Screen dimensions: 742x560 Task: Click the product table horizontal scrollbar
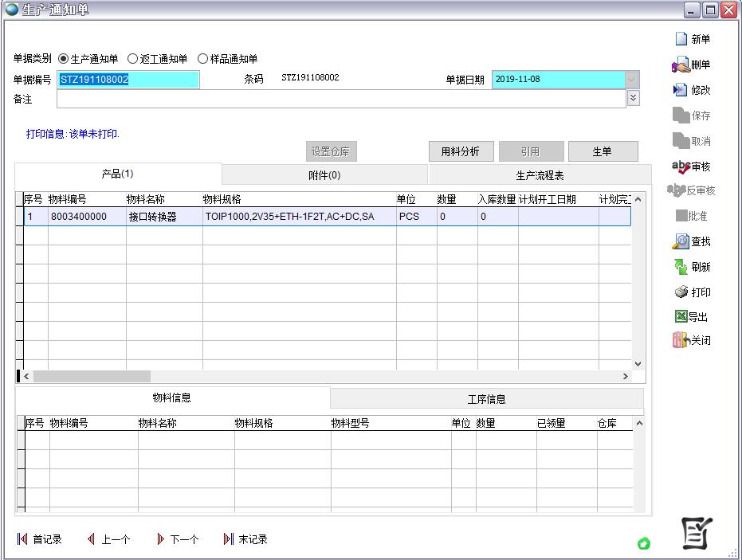click(x=91, y=376)
